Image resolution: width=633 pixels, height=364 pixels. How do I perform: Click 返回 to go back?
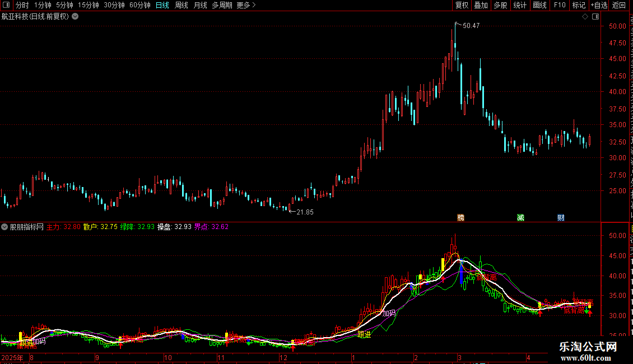tap(619, 5)
